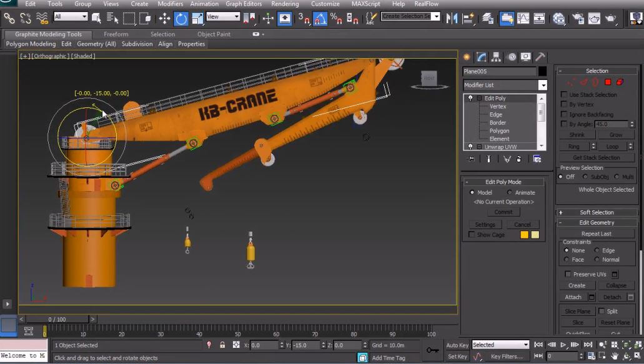
Task: Enable the Preserve UVs checkbox
Action: [x=568, y=273]
